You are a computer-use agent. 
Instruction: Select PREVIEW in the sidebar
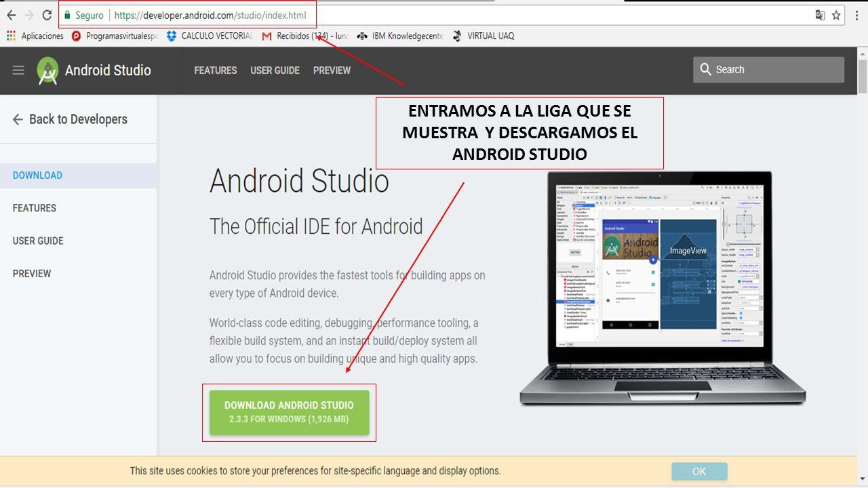(x=32, y=274)
